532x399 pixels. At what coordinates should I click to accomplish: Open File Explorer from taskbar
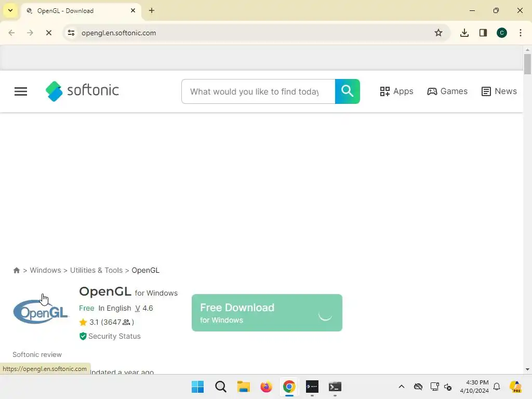[x=243, y=387]
